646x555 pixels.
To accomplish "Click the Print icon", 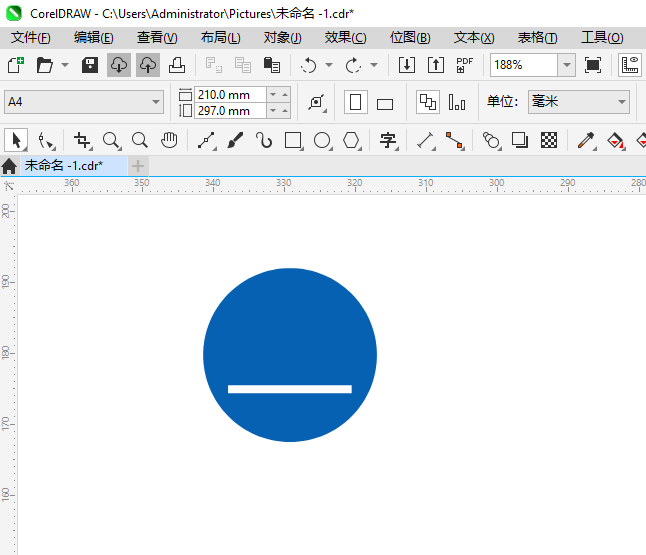I will pos(177,65).
